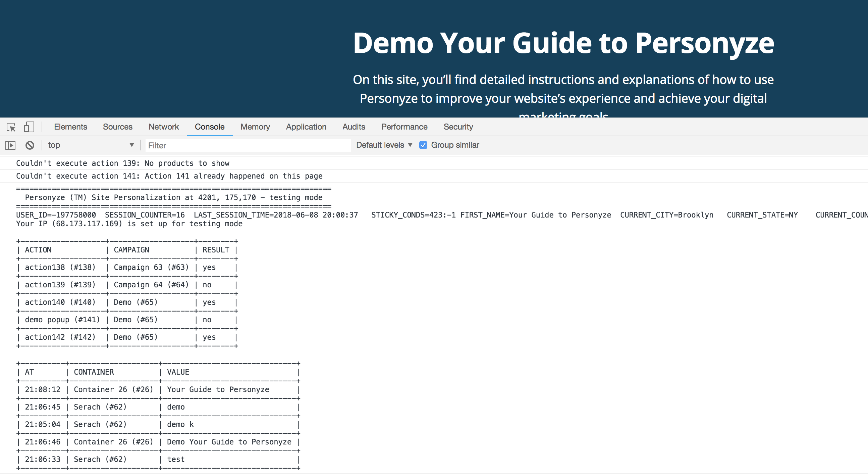Click the USER_ID=-197758000 value
868x474 pixels.
[x=56, y=215]
